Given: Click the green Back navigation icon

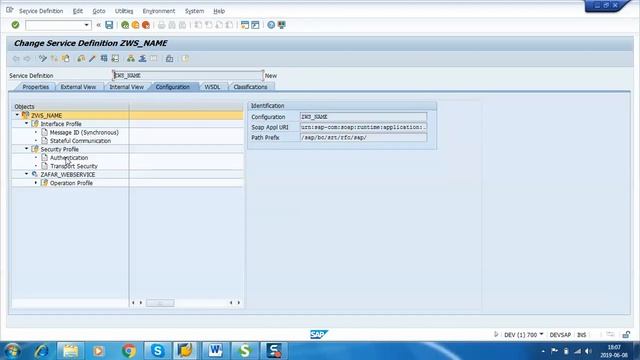Looking at the screenshot, I should 125,25.
